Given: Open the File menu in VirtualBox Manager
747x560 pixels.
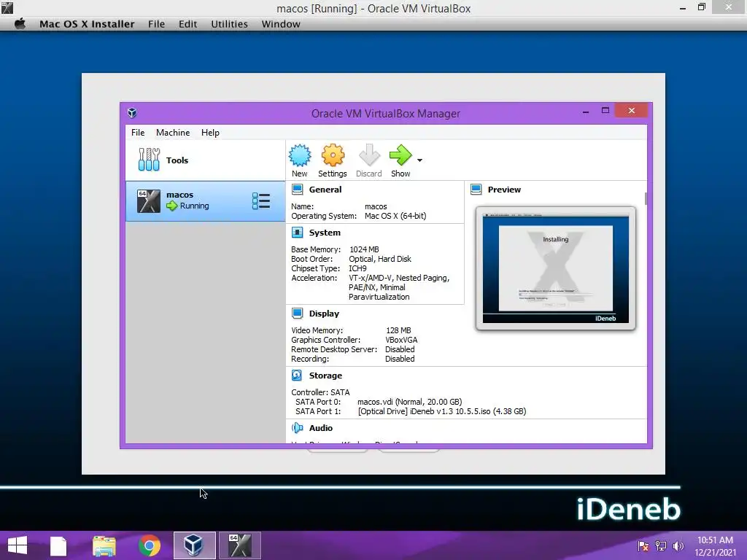Looking at the screenshot, I should tap(138, 133).
